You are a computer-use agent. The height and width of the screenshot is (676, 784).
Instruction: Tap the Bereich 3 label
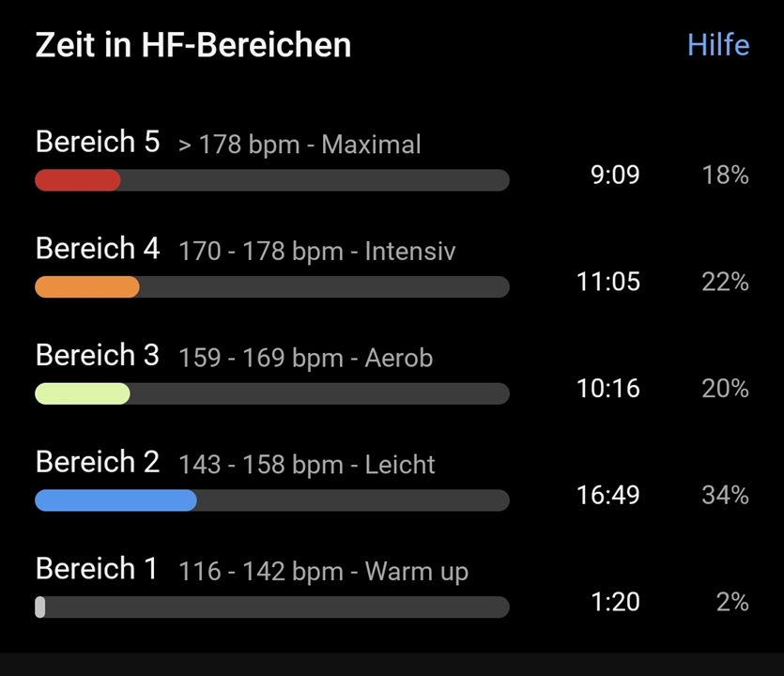98,355
